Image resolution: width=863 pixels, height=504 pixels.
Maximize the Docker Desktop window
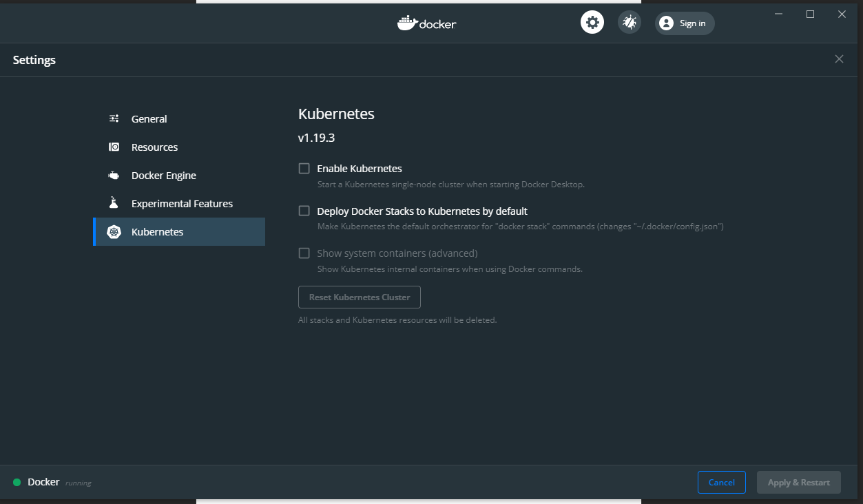pyautogui.click(x=810, y=14)
